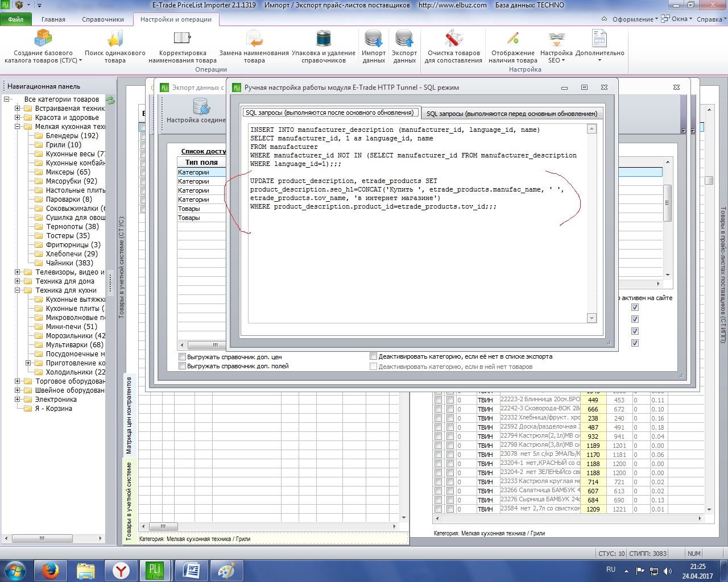Screen dimensions: 728x582
Task: Expand Телевизоры, видео tree node
Action: pyautogui.click(x=18, y=272)
